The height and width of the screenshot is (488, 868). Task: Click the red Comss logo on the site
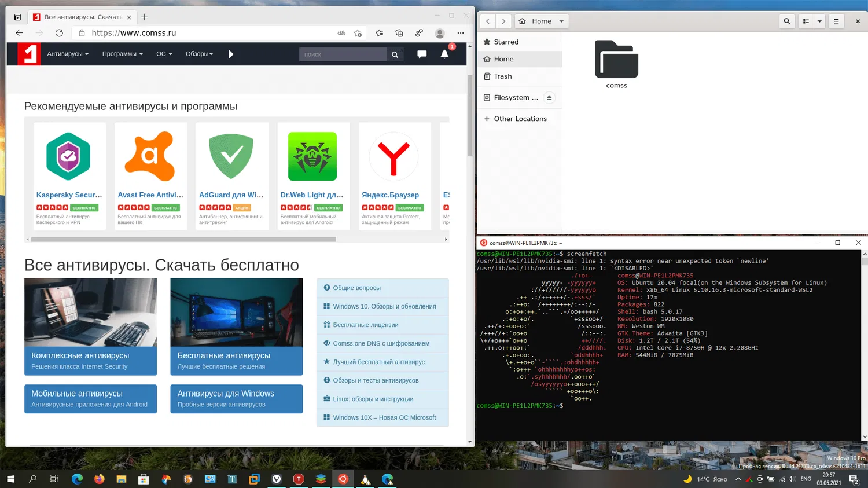click(29, 54)
